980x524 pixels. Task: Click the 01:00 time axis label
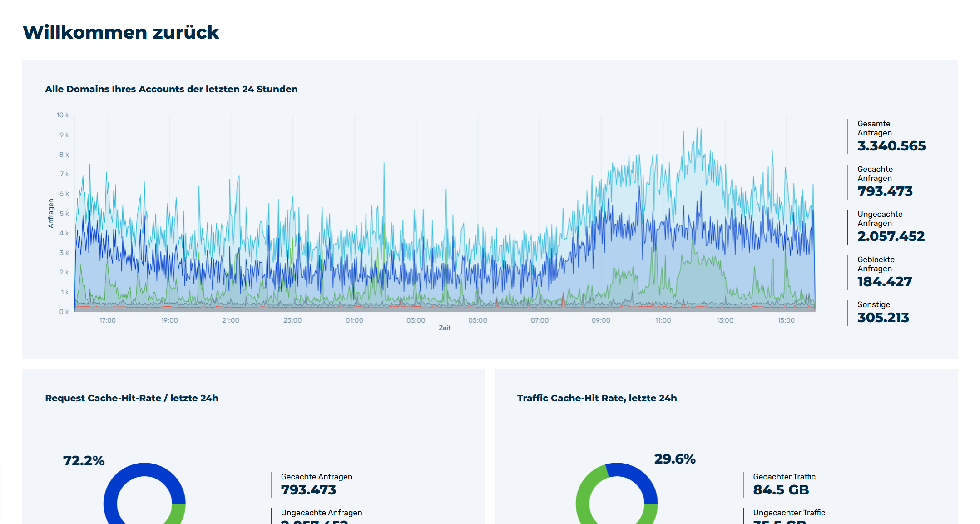pos(354,320)
